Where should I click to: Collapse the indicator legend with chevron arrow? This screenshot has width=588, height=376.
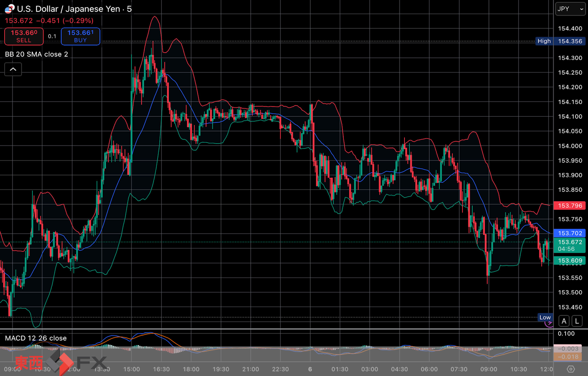[x=13, y=69]
